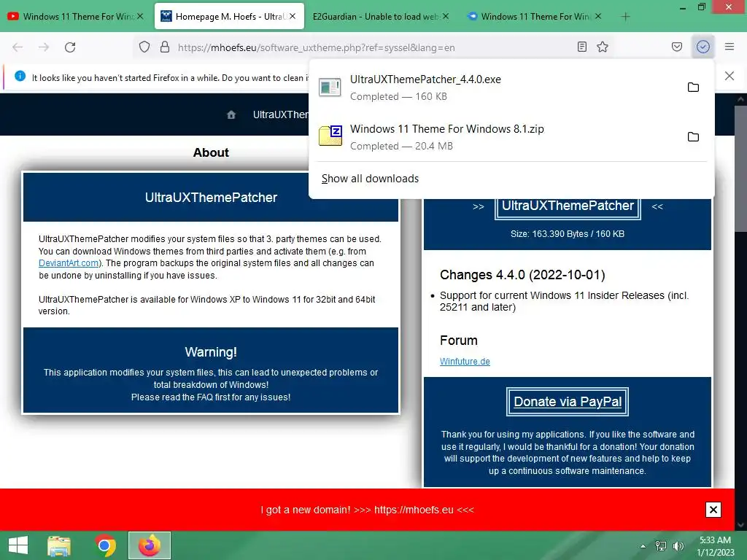Open the Save to Pocket icon
This screenshot has height=560, width=747.
point(677,47)
